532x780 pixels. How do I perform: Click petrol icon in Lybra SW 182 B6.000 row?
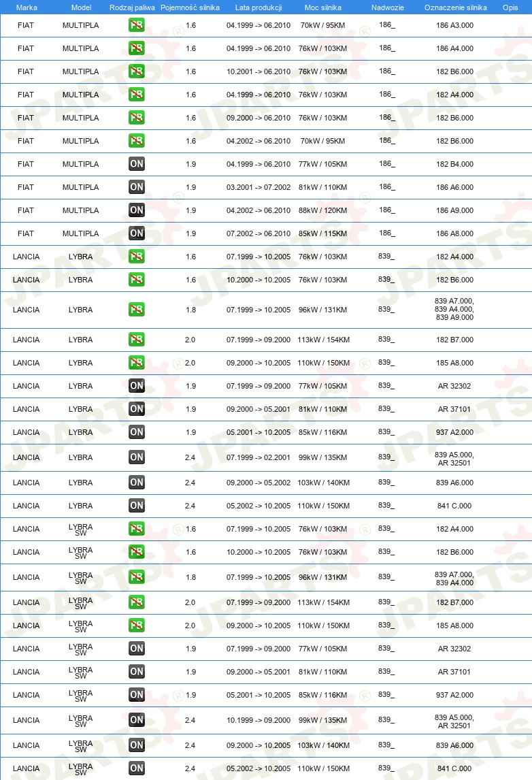pos(136,552)
